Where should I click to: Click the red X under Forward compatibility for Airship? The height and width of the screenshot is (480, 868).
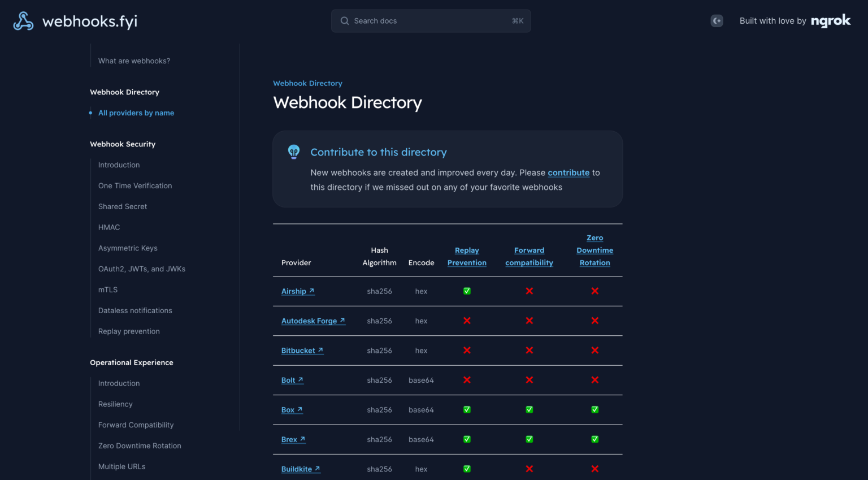[529, 291]
